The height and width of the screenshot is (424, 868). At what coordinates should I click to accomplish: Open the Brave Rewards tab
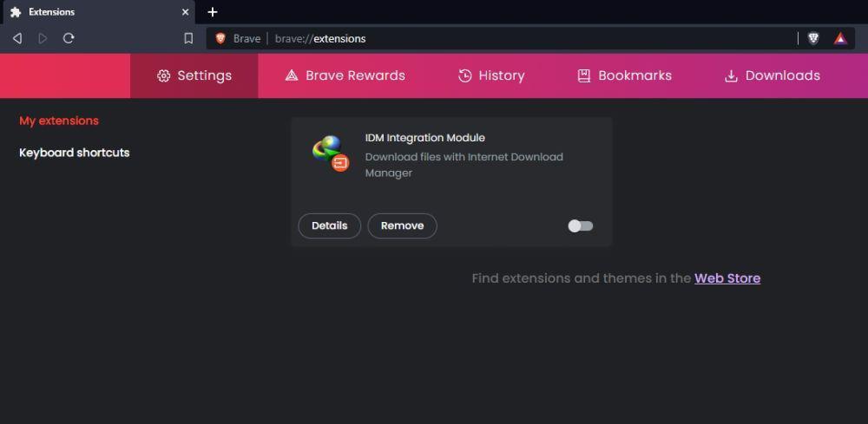[345, 75]
